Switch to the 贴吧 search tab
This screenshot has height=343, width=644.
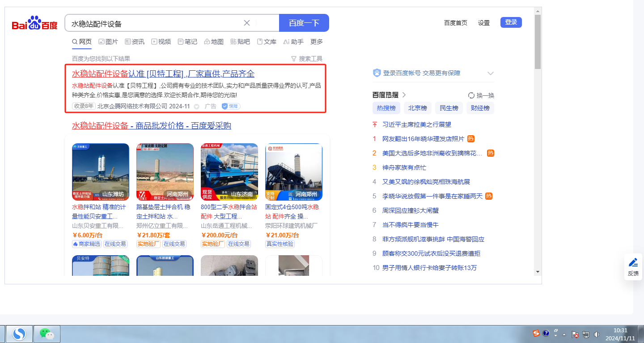240,42
